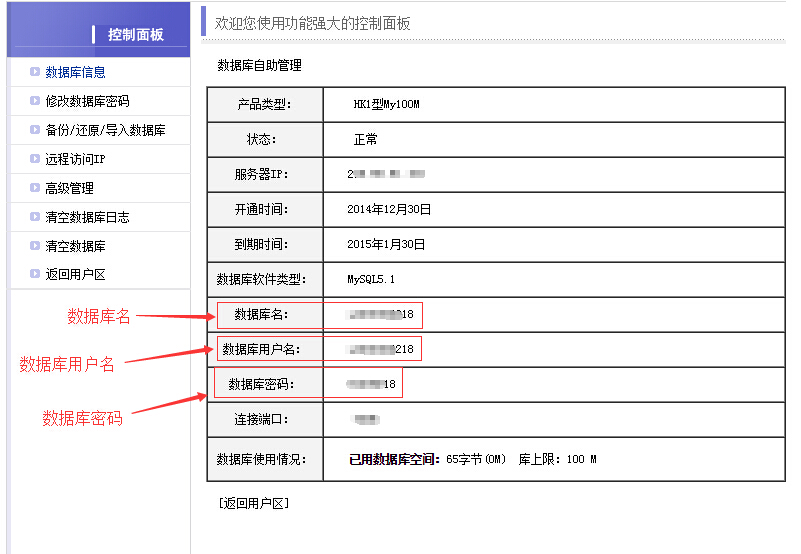
Task: Click the 2015年1月30日 date value
Action: [386, 245]
